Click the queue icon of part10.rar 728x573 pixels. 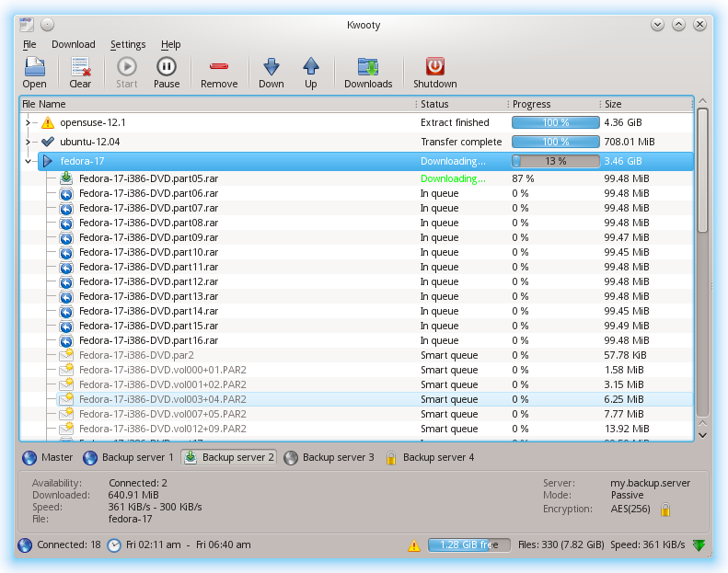pyautogui.click(x=66, y=252)
